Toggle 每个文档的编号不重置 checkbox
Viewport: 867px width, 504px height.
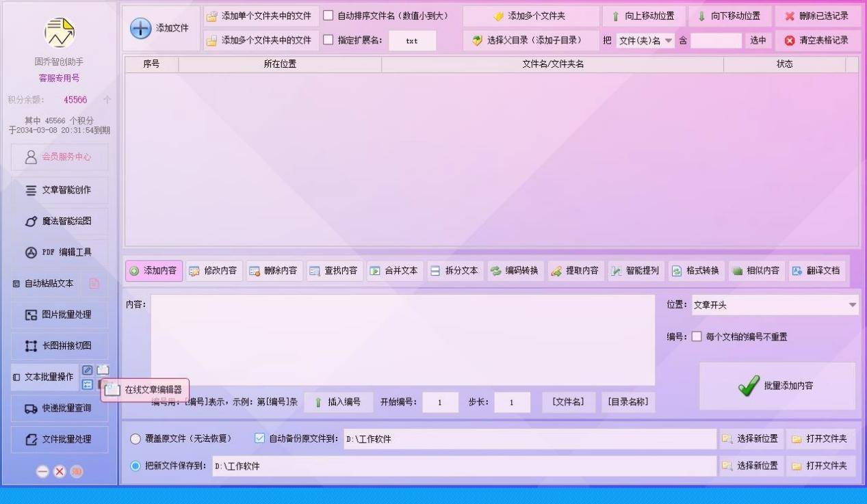pyautogui.click(x=697, y=336)
